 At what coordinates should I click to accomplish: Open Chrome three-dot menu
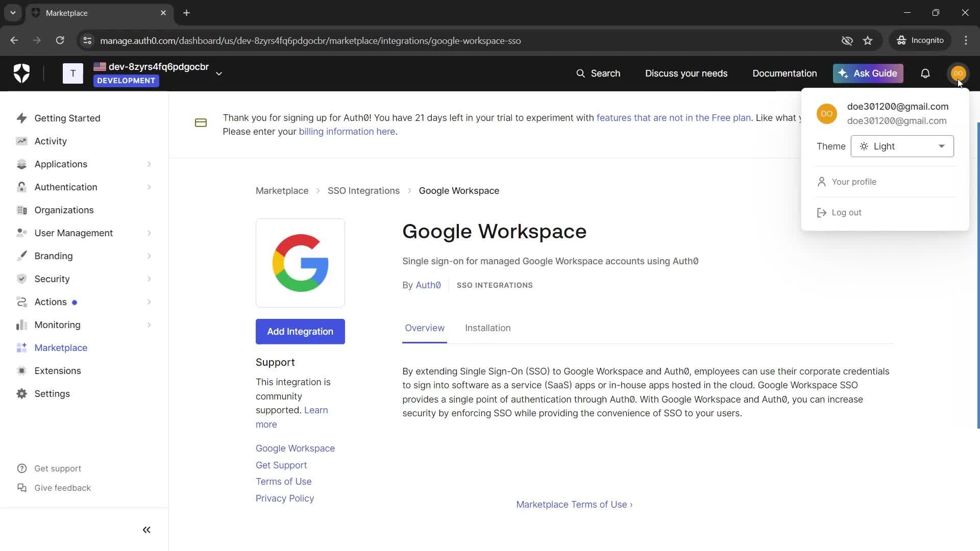click(966, 40)
